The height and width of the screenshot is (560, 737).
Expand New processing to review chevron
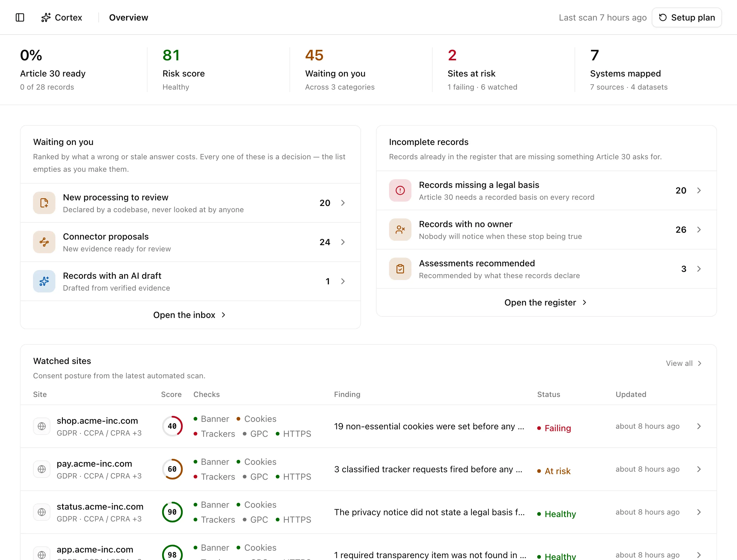point(343,203)
